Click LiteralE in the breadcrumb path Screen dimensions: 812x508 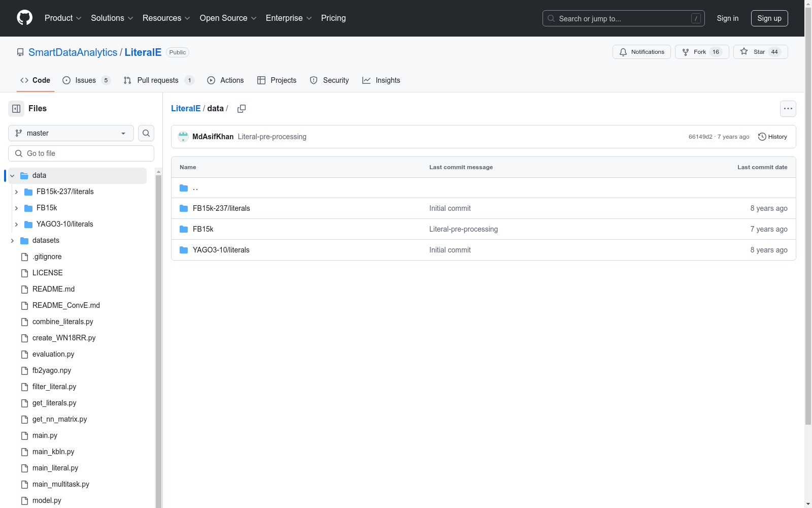coord(186,108)
